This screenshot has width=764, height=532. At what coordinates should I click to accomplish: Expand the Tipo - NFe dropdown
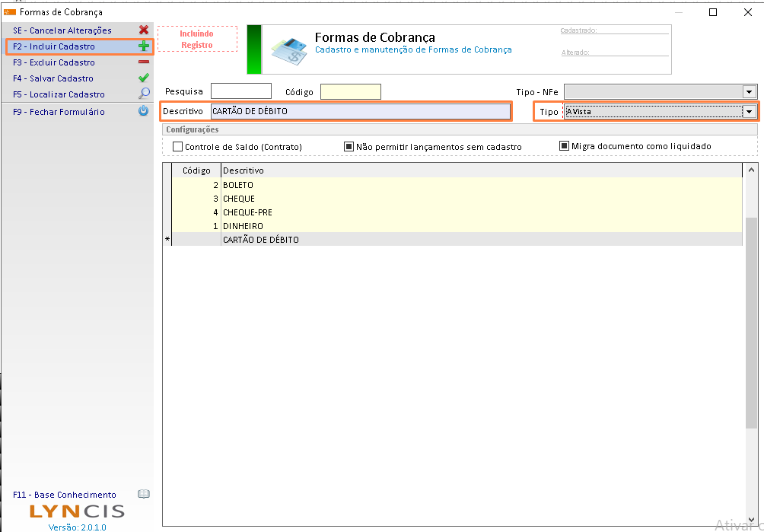750,92
